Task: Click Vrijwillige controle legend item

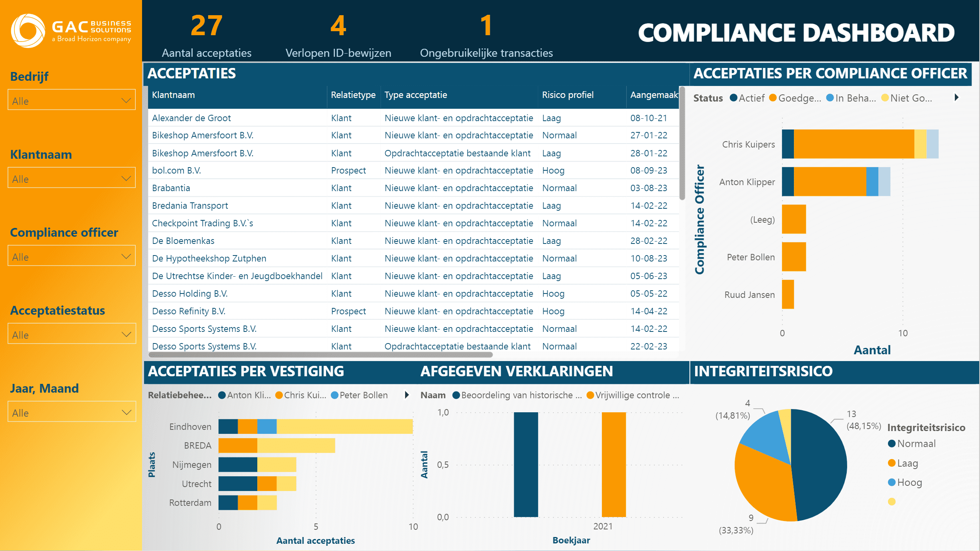Action: (x=633, y=395)
